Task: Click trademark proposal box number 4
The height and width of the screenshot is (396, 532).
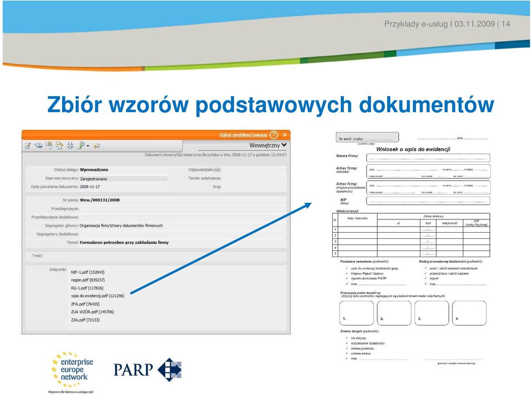Action: click(x=469, y=313)
